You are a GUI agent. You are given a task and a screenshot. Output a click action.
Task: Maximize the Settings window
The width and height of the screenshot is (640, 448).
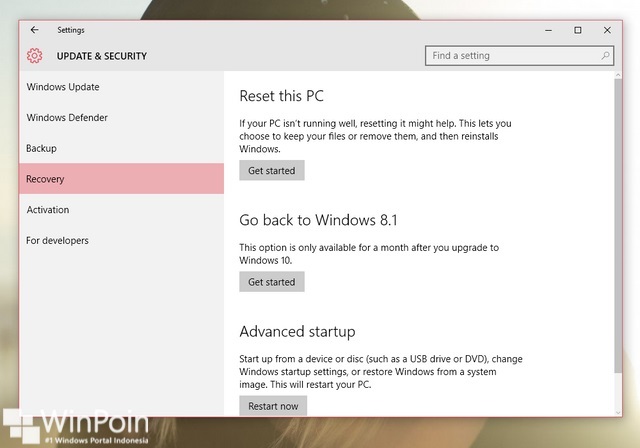[578, 30]
